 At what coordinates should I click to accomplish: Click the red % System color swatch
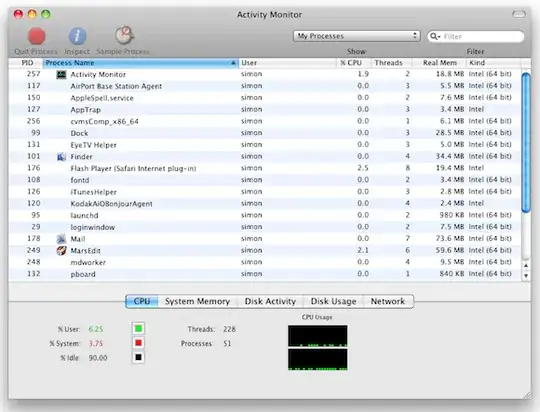138,343
